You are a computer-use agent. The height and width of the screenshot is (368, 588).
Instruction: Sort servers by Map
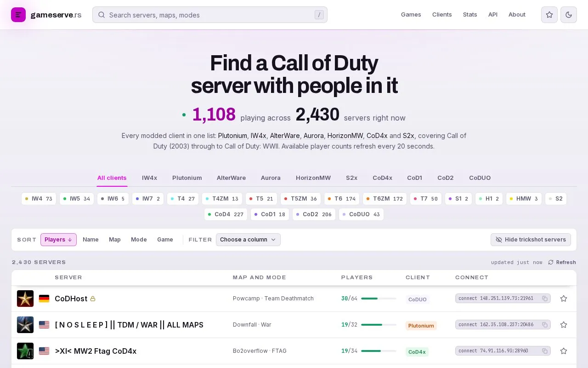pyautogui.click(x=115, y=240)
